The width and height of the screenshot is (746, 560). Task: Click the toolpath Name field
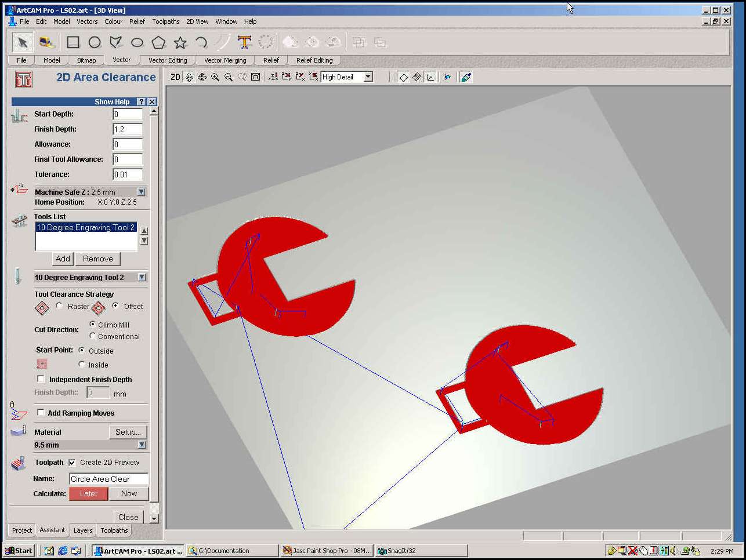click(108, 479)
